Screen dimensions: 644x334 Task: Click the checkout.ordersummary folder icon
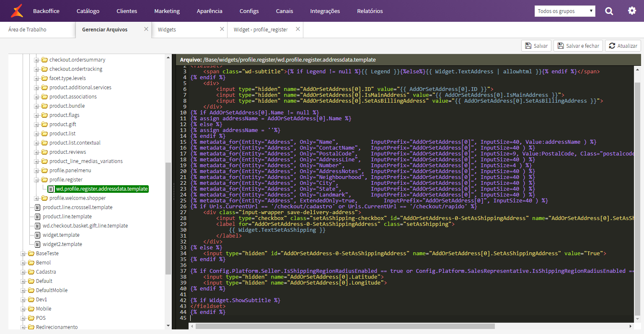pyautogui.click(x=44, y=60)
